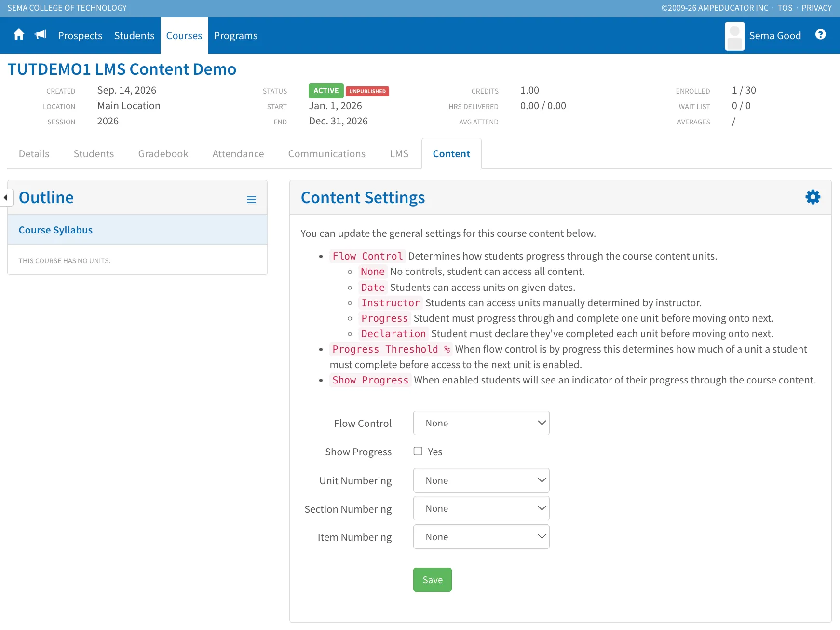The image size is (840, 630).
Task: Click the enrolled count '1 / 30'
Action: point(744,90)
